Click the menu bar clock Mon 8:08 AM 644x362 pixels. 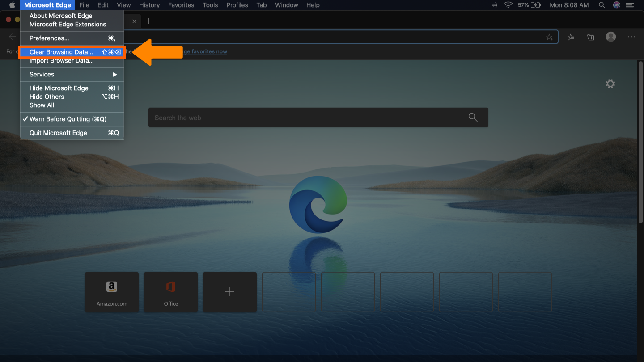[569, 5]
